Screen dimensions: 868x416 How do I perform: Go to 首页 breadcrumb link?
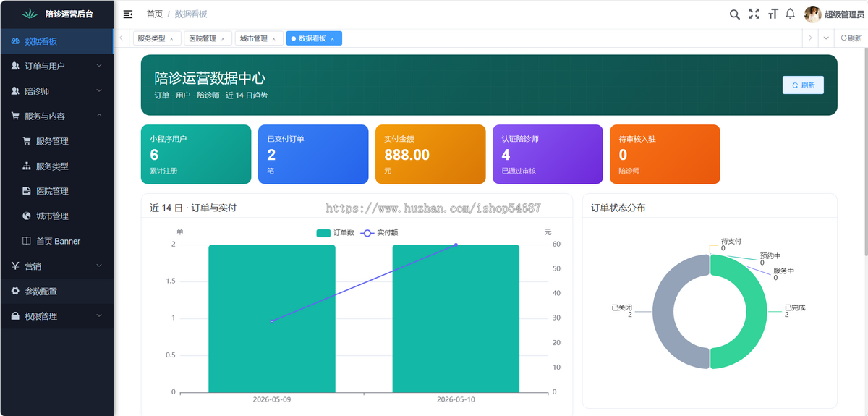[x=154, y=14]
